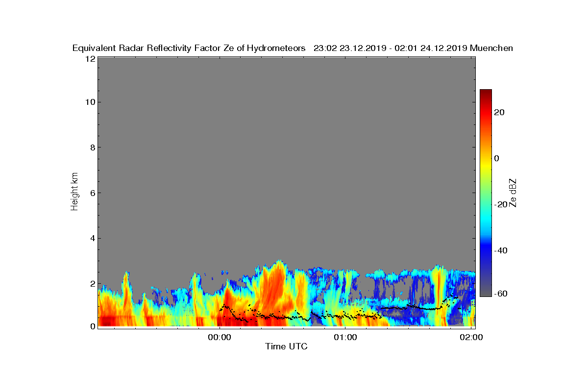Click the height axis label 12
Image resolution: width=588 pixels, height=392 pixels.
click(90, 58)
